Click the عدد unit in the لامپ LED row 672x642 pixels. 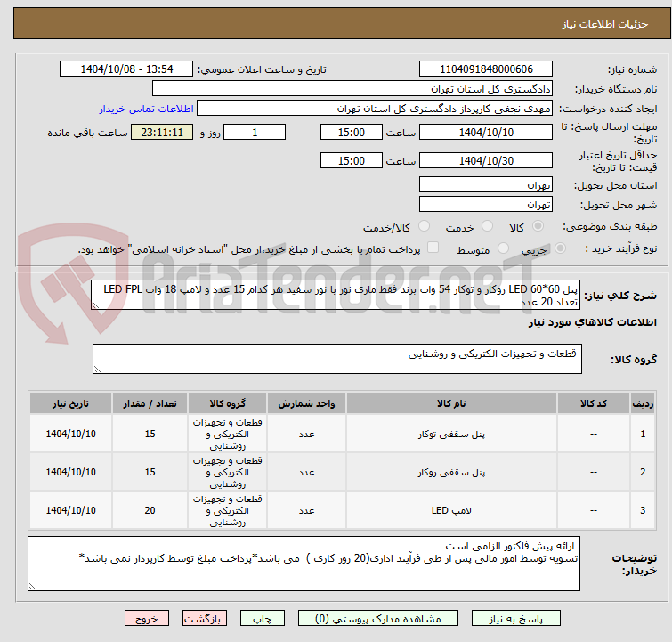[306, 510]
